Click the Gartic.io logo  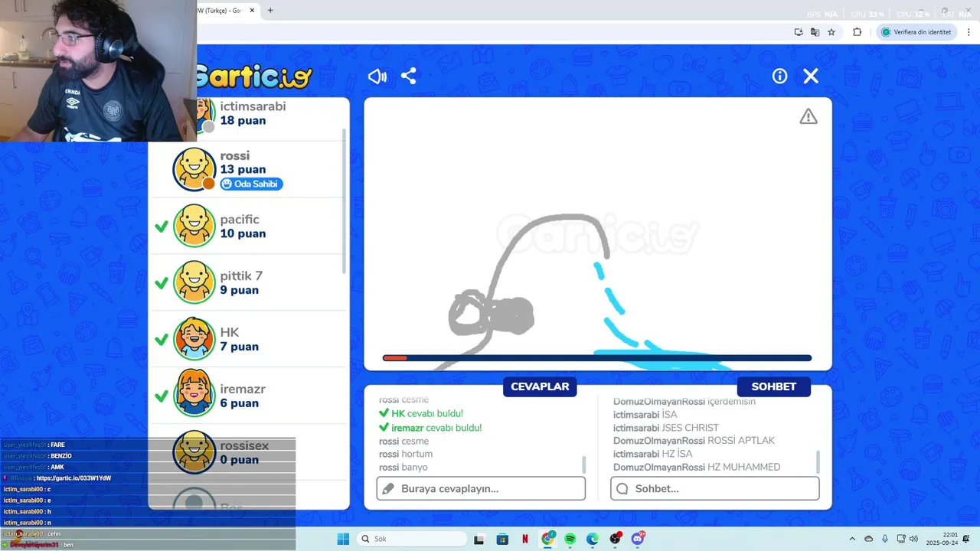254,75
